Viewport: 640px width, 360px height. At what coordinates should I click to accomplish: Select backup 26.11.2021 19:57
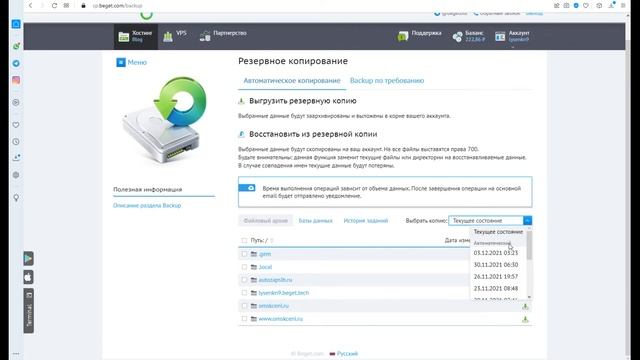coord(496,276)
